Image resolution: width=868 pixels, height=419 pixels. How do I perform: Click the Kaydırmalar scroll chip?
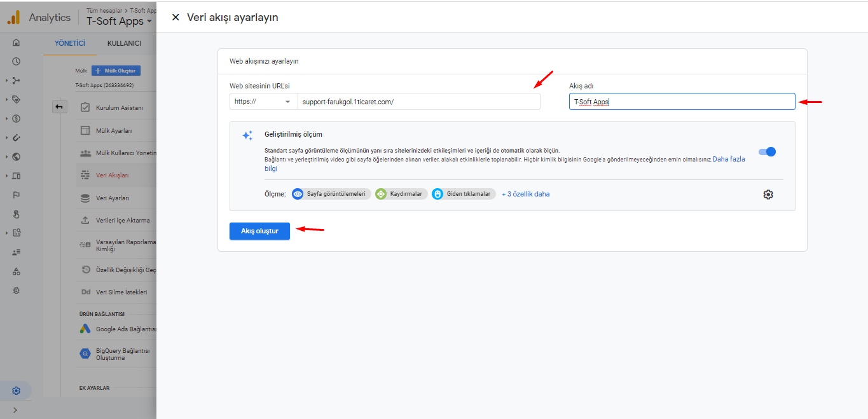(x=401, y=194)
